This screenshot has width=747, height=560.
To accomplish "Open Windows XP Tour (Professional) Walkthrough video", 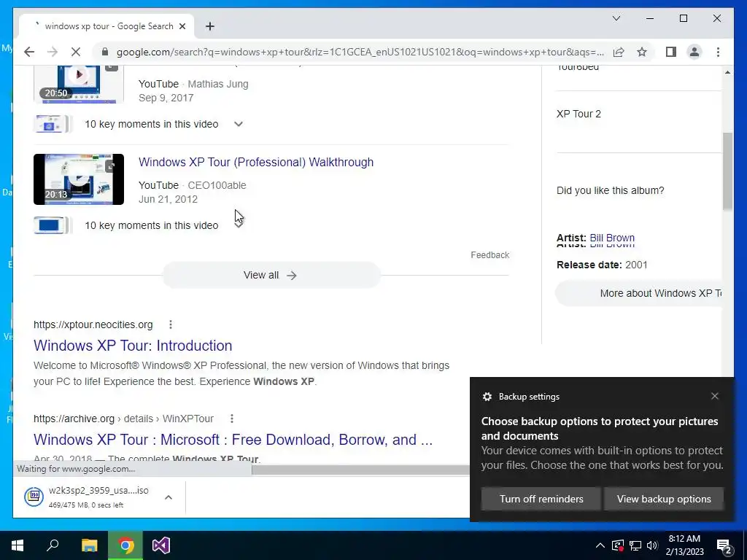I will pos(256,162).
